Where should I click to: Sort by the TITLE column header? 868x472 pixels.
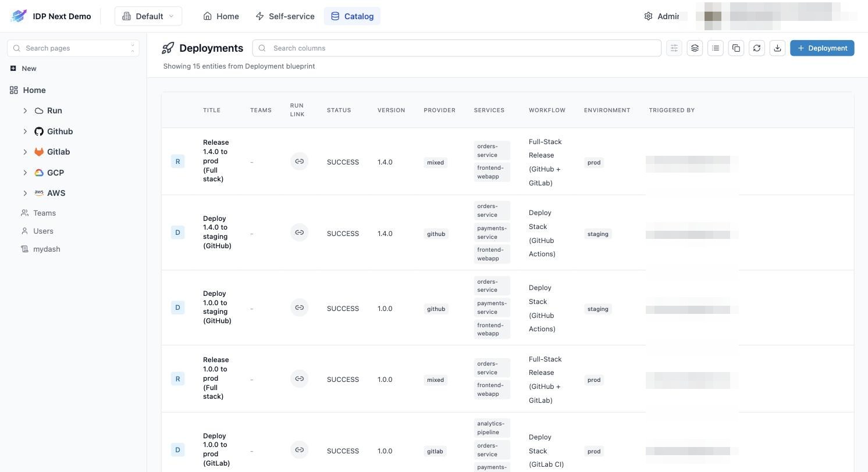click(212, 110)
